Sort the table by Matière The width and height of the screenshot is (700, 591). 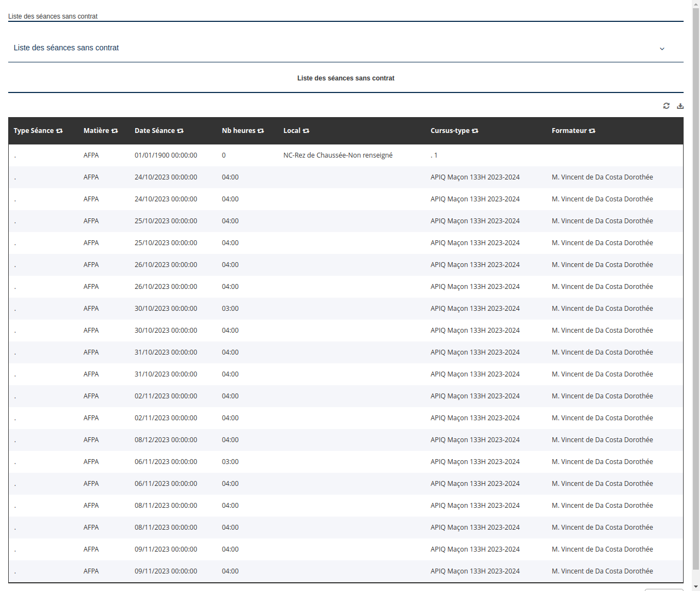coord(115,130)
